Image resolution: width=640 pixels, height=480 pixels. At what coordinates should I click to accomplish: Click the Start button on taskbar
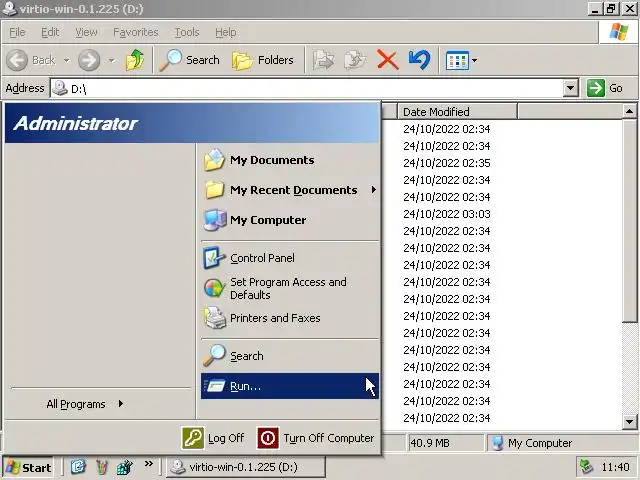point(28,467)
